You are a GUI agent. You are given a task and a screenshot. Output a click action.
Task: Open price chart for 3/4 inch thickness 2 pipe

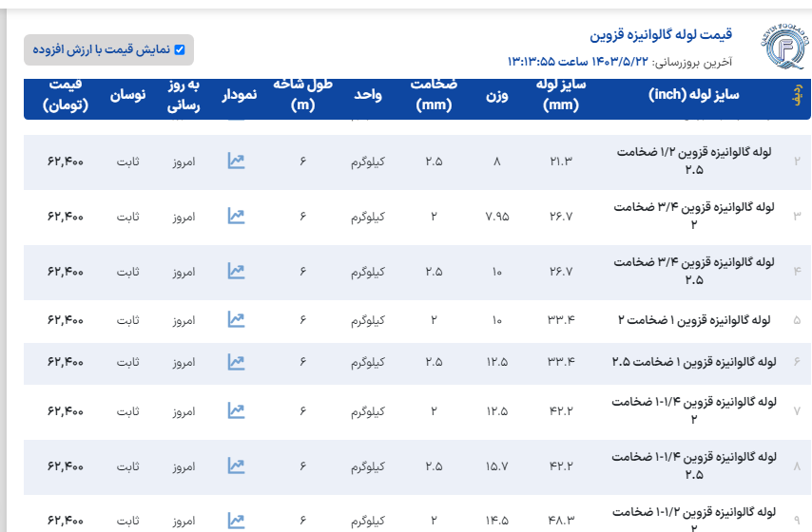click(236, 217)
